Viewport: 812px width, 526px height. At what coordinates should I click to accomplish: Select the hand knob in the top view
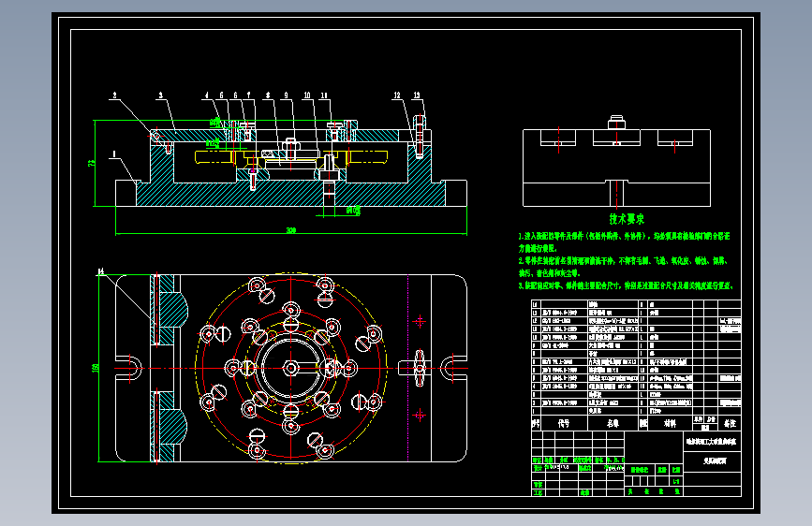(420, 368)
